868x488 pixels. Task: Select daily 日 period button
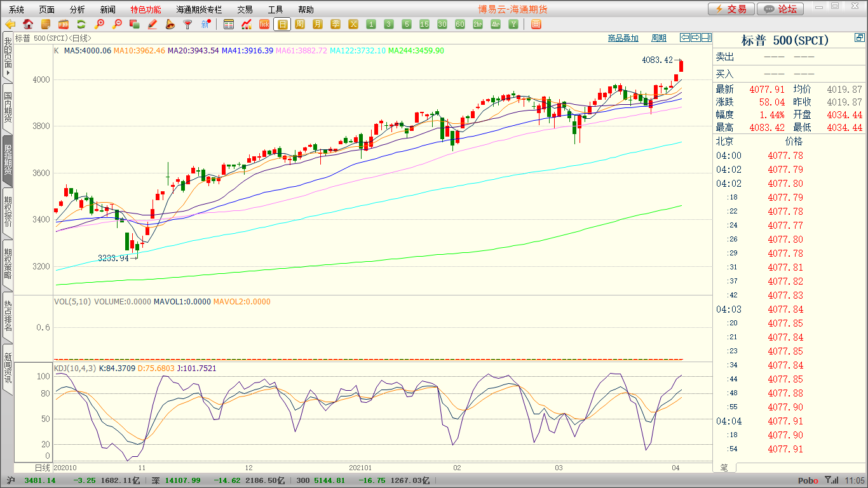click(x=282, y=24)
